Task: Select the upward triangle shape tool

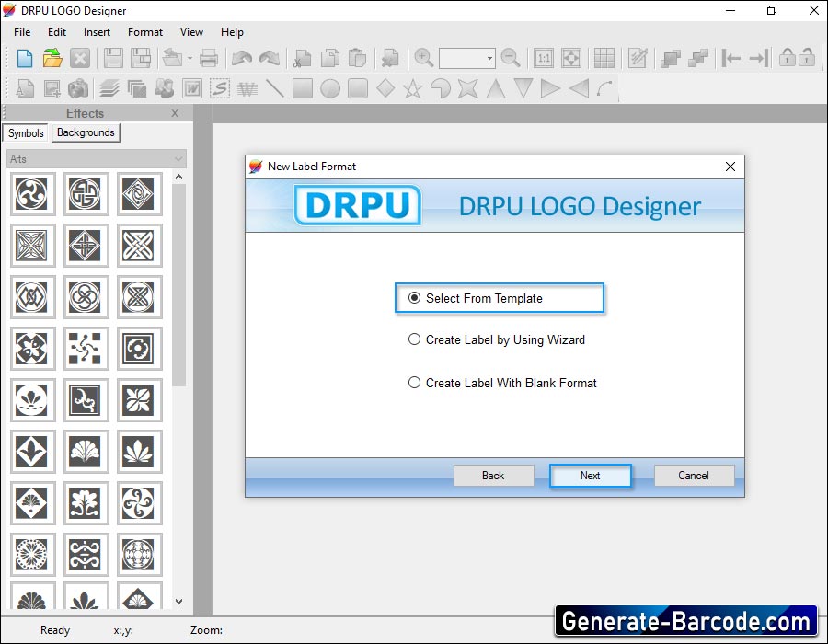Action: click(x=495, y=88)
